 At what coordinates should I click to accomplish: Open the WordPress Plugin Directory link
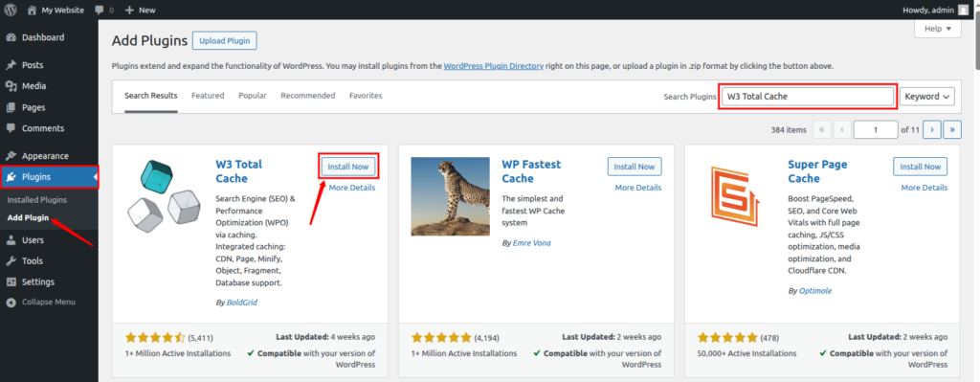point(493,66)
